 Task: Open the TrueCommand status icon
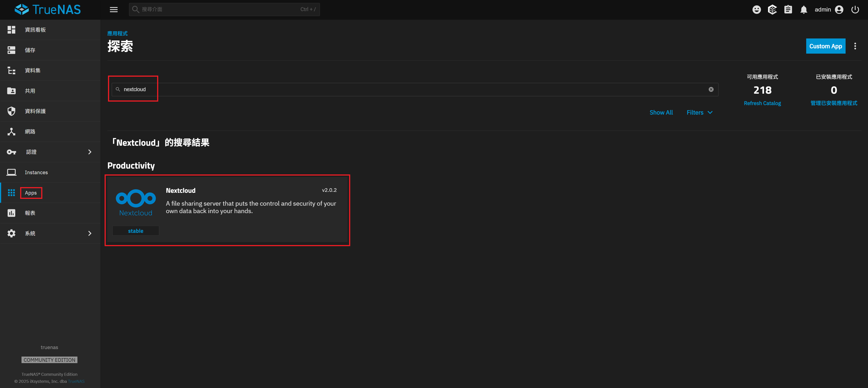point(772,10)
